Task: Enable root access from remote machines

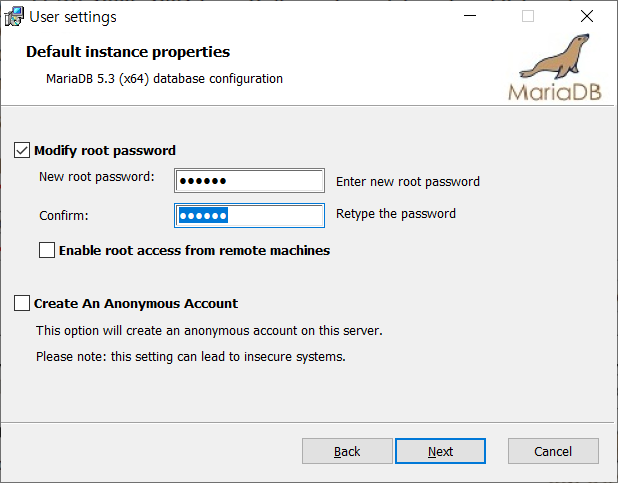Action: point(47,250)
